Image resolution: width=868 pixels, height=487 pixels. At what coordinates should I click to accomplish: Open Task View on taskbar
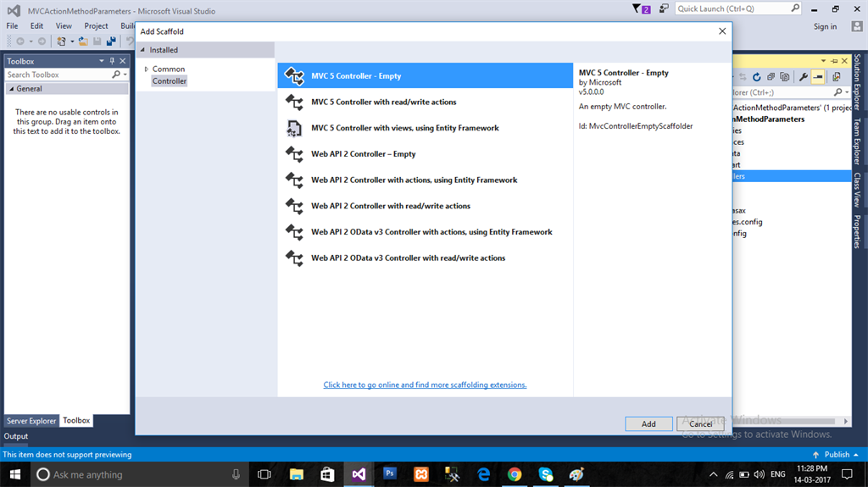(264, 475)
